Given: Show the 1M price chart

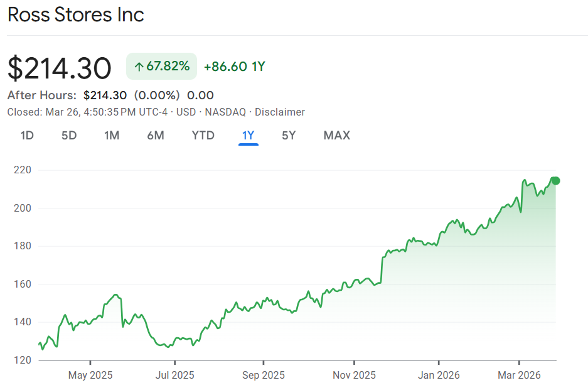Looking at the screenshot, I should 112,135.
